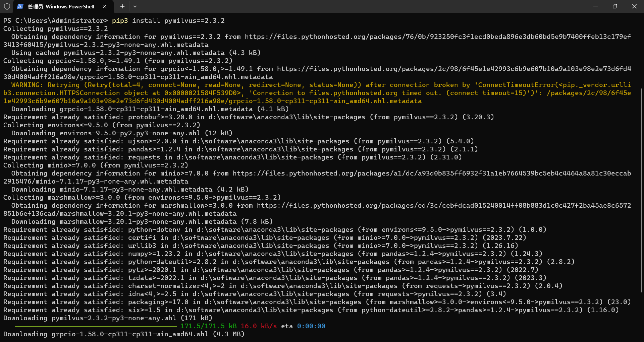Open a new tab with plus button
The width and height of the screenshot is (644, 342).
pyautogui.click(x=122, y=6)
